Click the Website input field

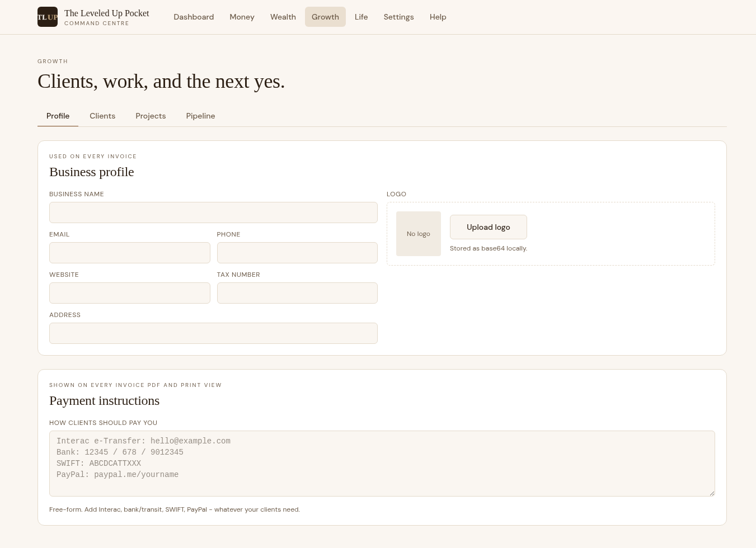pyautogui.click(x=130, y=293)
